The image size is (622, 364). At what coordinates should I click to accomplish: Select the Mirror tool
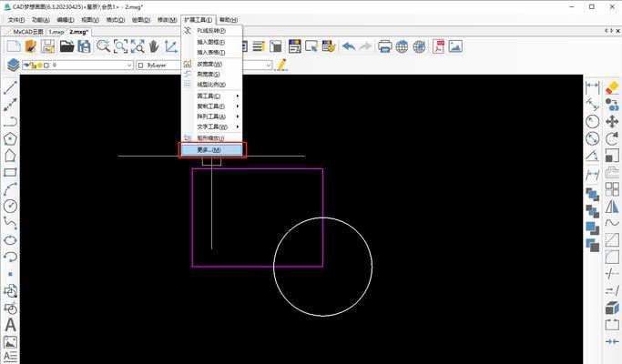612,207
